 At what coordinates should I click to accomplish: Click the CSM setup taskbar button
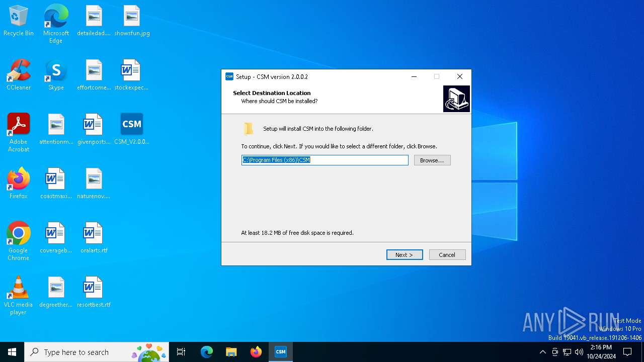click(x=281, y=352)
